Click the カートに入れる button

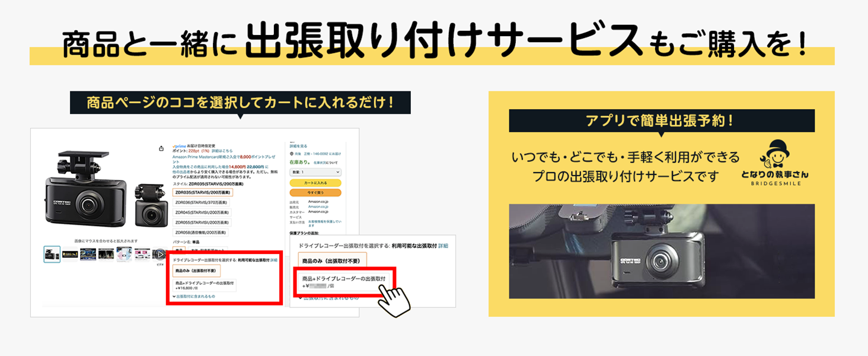tap(315, 183)
